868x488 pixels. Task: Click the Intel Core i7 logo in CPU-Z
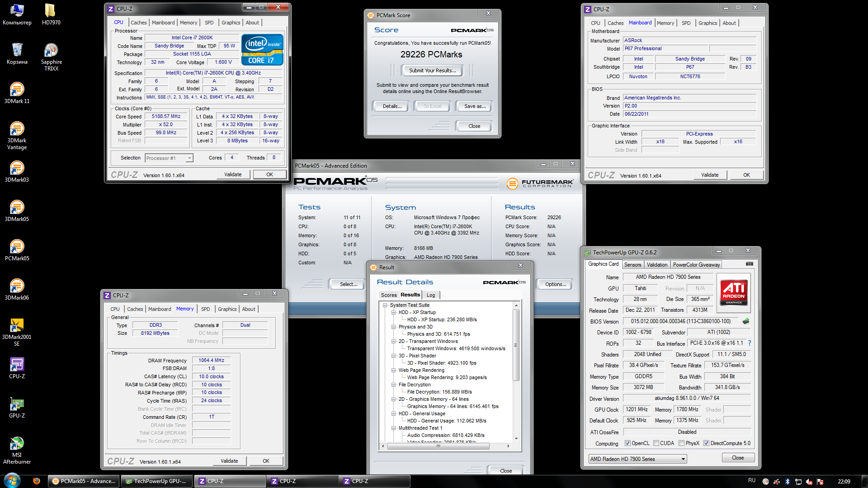pos(262,50)
